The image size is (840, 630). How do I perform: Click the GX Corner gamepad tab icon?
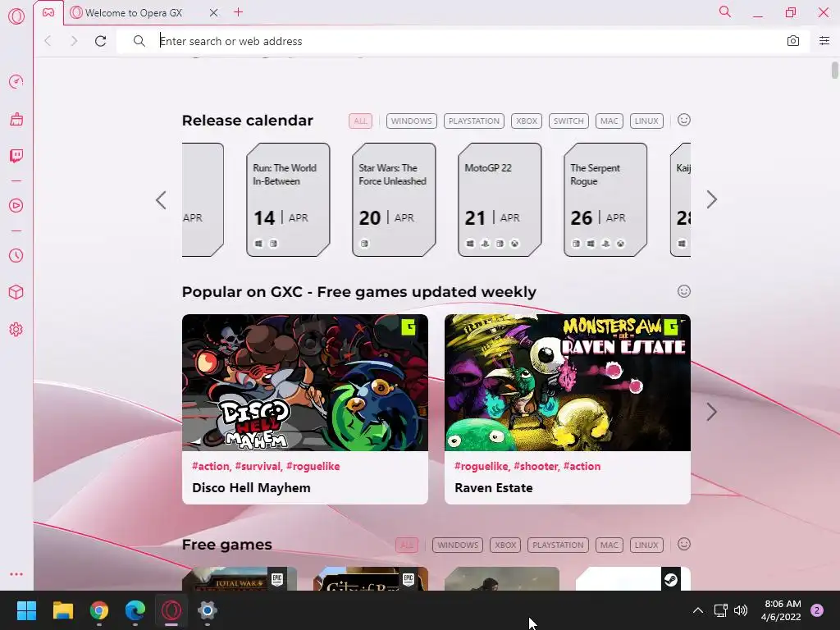tap(48, 12)
